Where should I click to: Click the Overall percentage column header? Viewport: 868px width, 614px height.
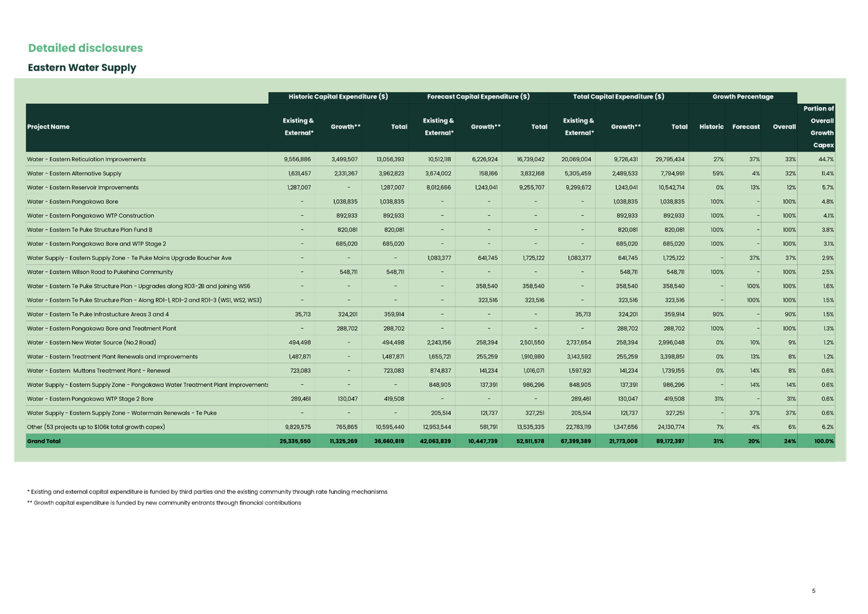point(783,126)
